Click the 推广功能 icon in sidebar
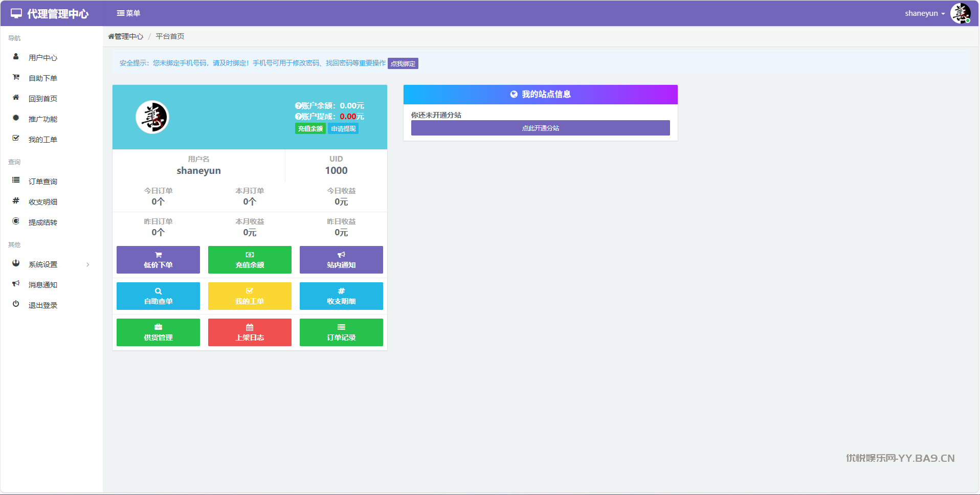The image size is (980, 495). pyautogui.click(x=16, y=118)
